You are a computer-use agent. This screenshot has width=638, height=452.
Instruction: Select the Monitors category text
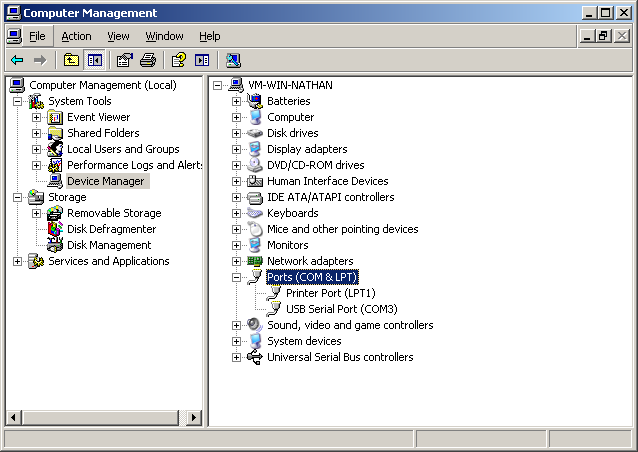click(x=288, y=245)
